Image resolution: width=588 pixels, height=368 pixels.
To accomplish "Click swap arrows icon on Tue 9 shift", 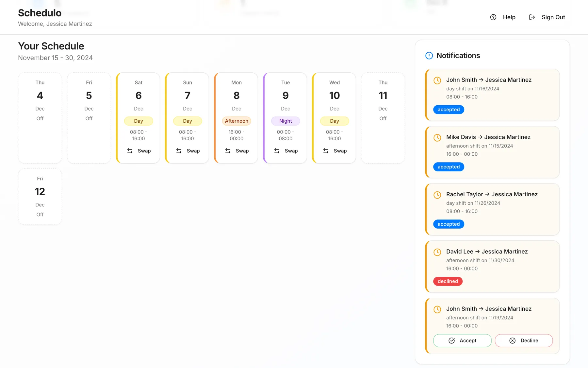I will [277, 151].
